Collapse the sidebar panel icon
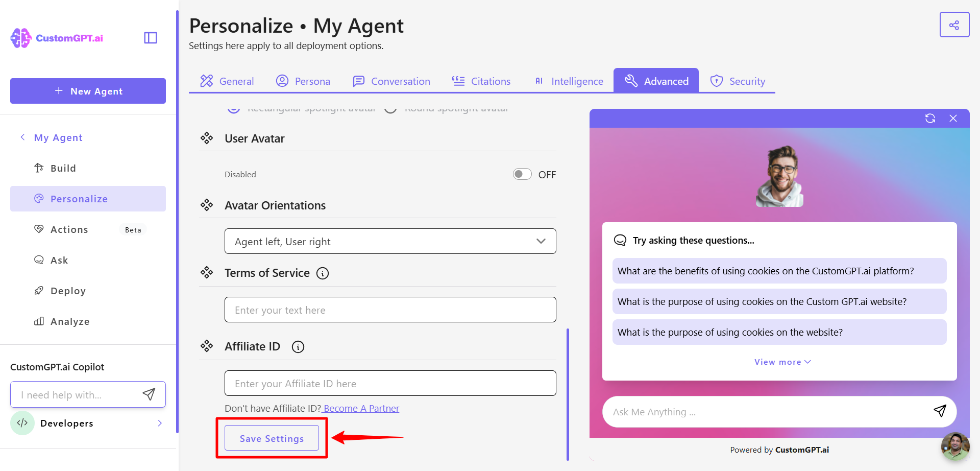Screen dimensions: 980x471 (151, 38)
